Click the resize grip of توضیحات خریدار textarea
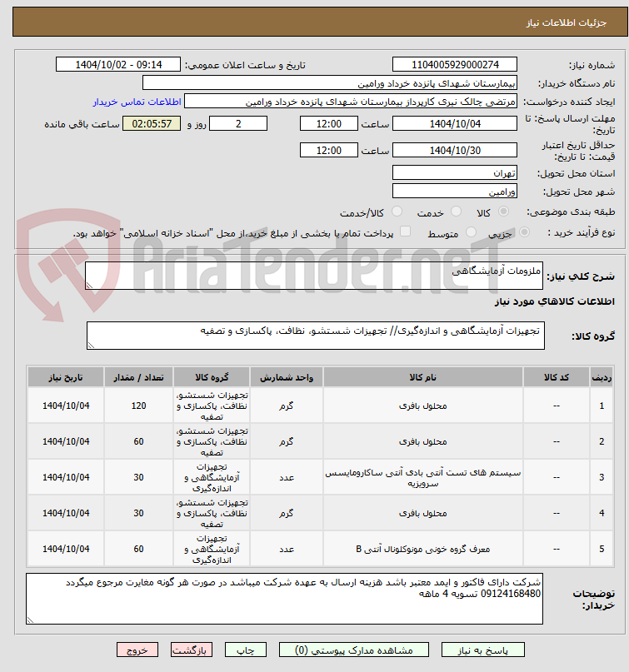 click(30, 620)
